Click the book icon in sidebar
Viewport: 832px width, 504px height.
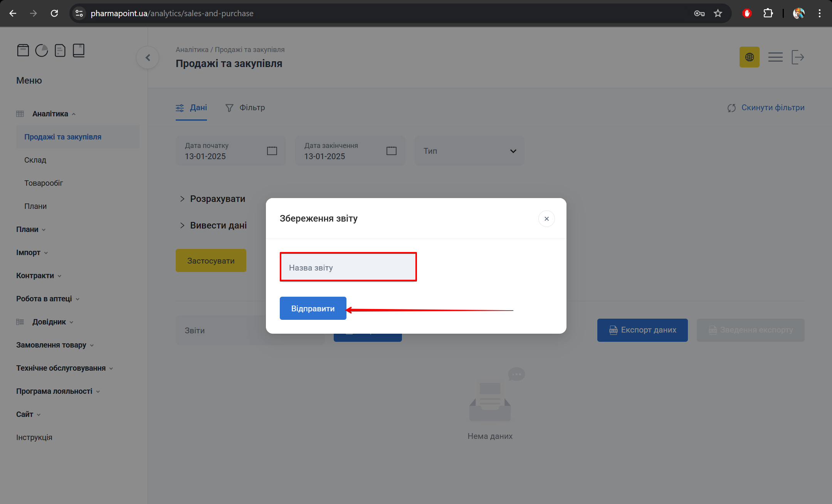click(x=79, y=50)
